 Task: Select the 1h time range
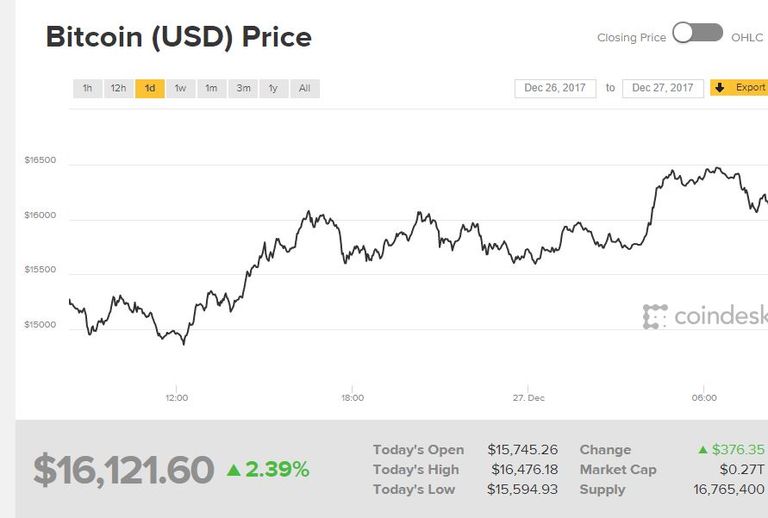[87, 88]
